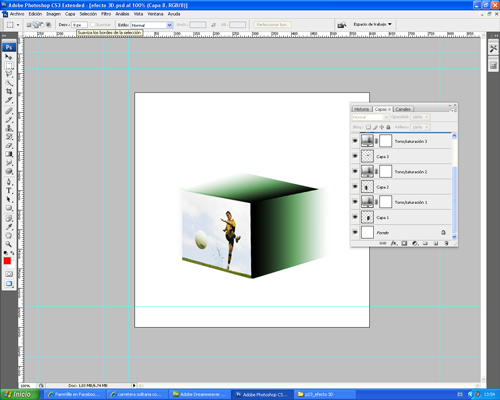Switch to the Canales tab
Screen dimensions: 500x400
[403, 109]
